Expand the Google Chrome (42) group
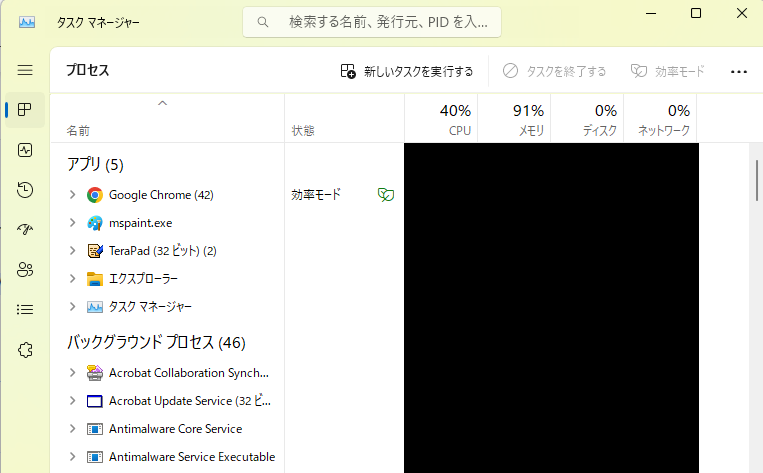 click(73, 195)
